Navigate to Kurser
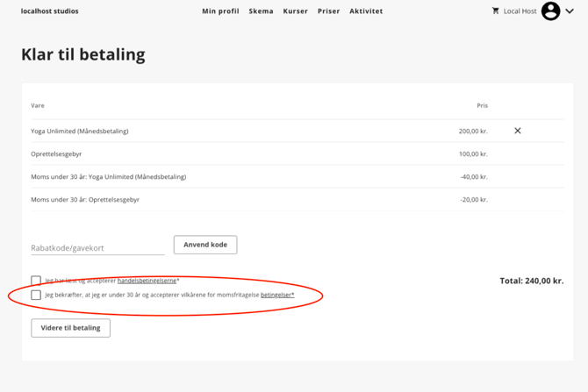 point(295,11)
